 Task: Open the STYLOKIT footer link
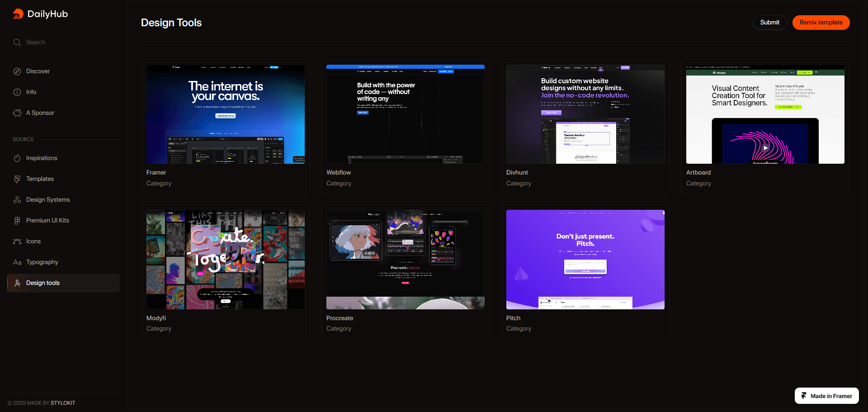tap(63, 403)
